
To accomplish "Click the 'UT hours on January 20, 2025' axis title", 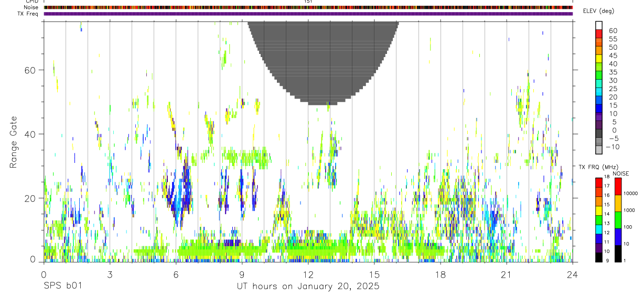I will [307, 287].
